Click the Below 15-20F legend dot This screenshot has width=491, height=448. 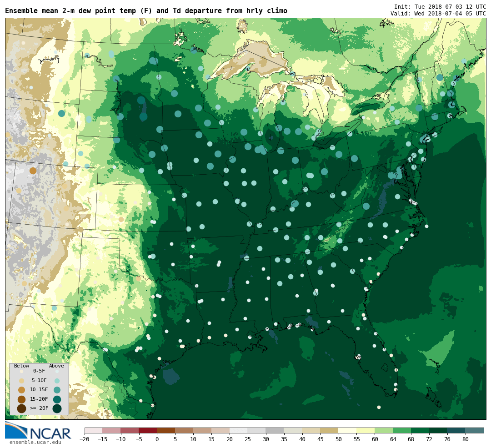(22, 399)
